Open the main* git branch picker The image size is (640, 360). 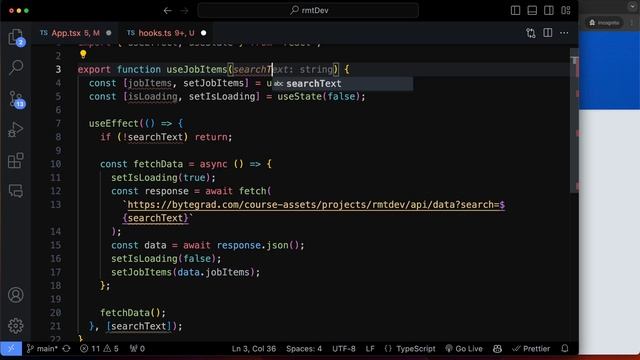pos(42,349)
